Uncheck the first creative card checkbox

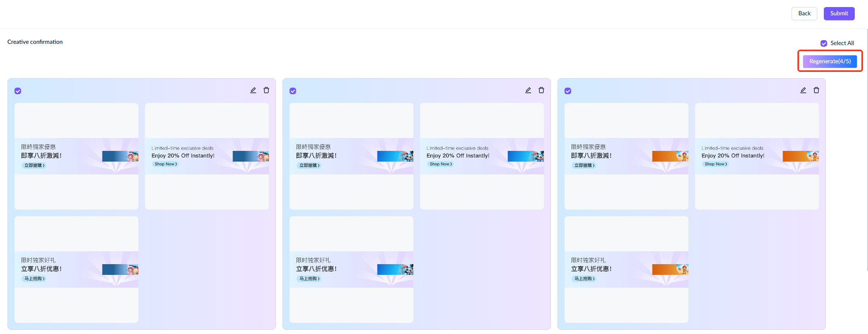pyautogui.click(x=18, y=91)
